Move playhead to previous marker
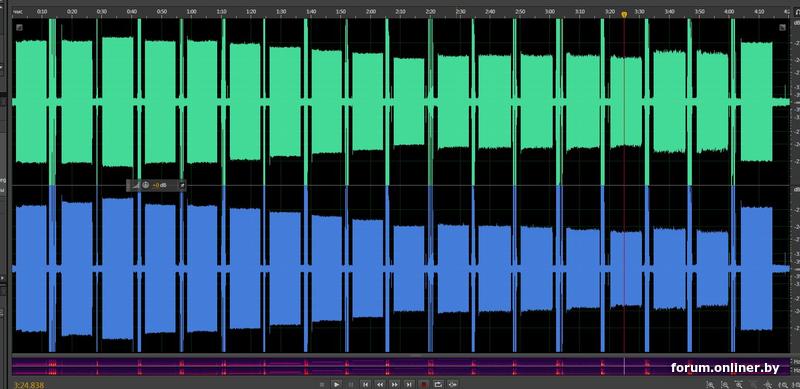The image size is (800, 389). tap(365, 384)
